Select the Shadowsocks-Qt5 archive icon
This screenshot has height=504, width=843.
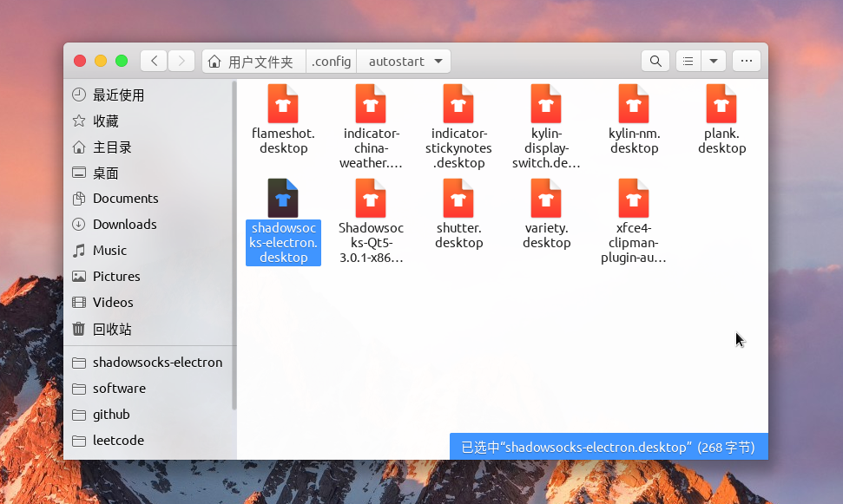pyautogui.click(x=371, y=200)
